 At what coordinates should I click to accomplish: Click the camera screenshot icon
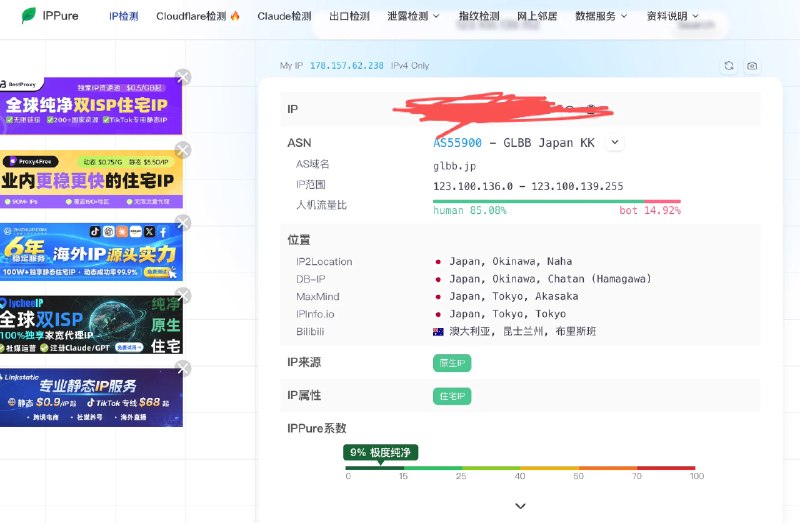[x=752, y=66]
